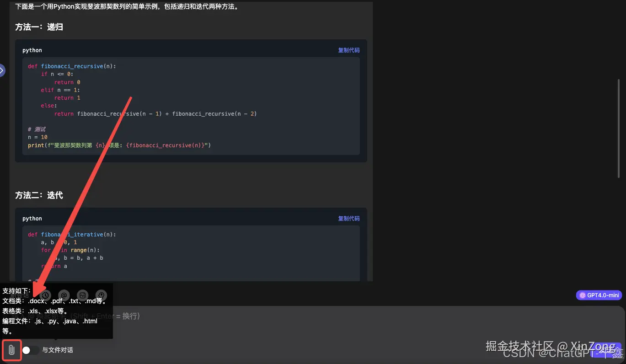Click heading 方法二：迭代
The width and height of the screenshot is (626, 364).
click(39, 196)
